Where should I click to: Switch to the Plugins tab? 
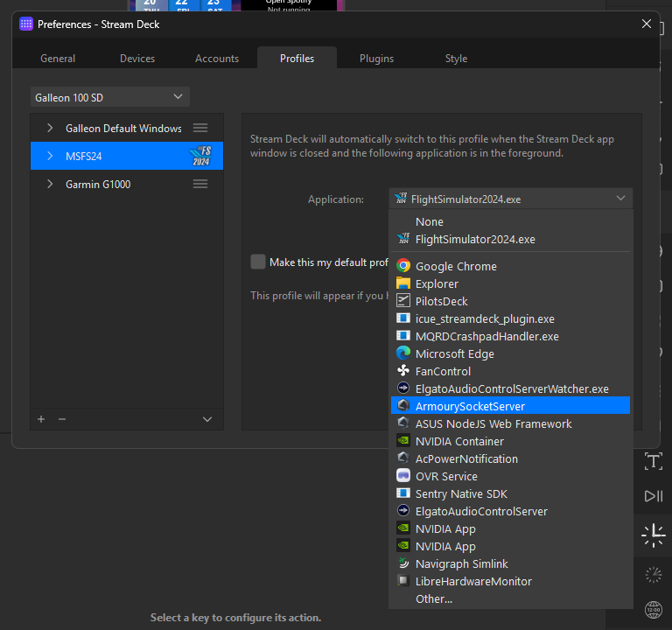pos(376,59)
